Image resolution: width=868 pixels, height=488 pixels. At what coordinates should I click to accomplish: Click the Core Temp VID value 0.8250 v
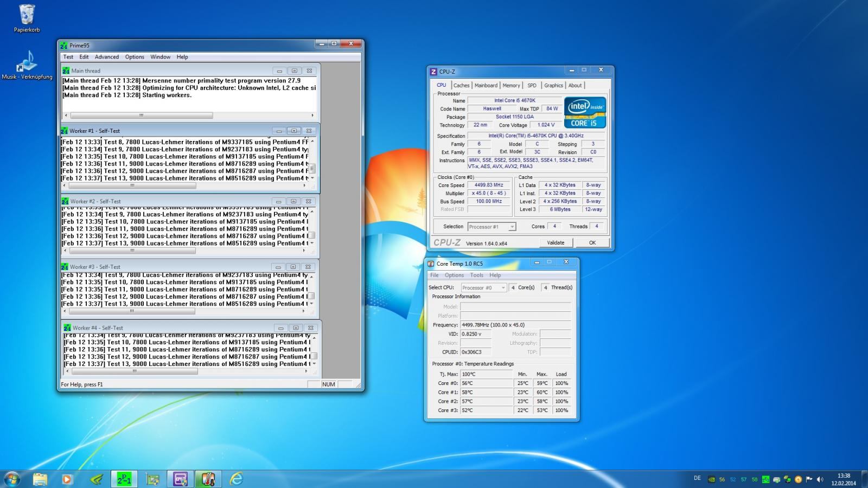(x=476, y=334)
